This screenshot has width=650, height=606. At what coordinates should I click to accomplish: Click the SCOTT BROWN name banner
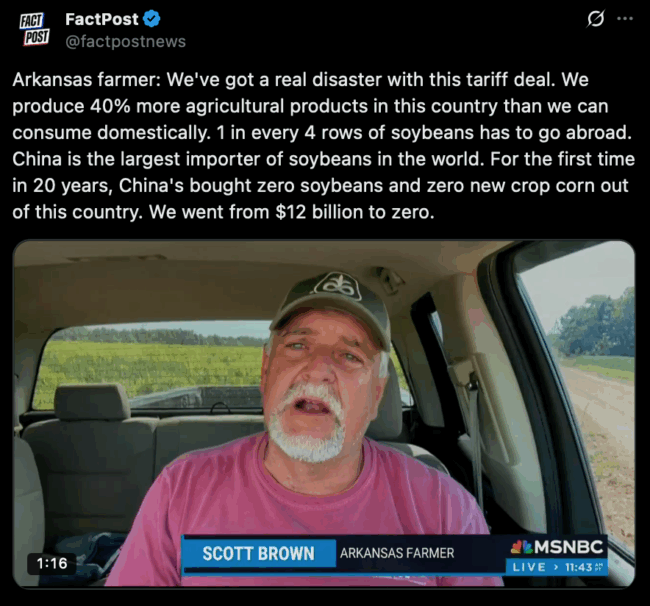(259, 553)
